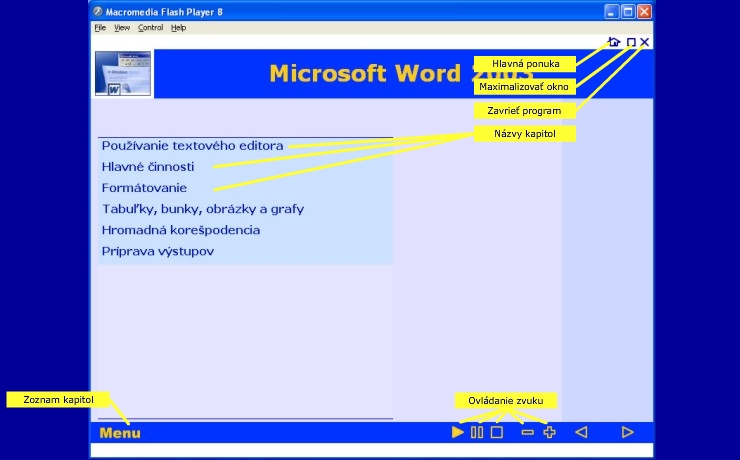Raise the volume with the plus icon
740x460 pixels.
click(x=549, y=432)
